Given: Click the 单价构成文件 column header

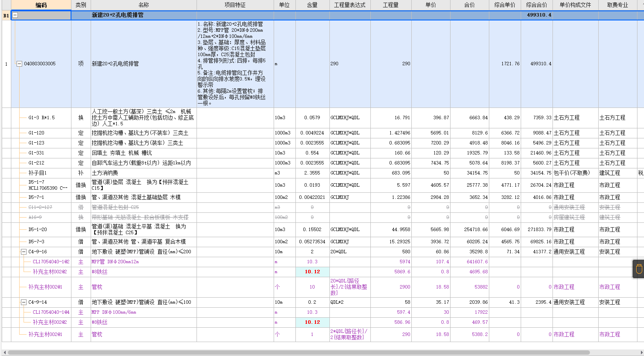Looking at the screenshot, I should tap(576, 5).
